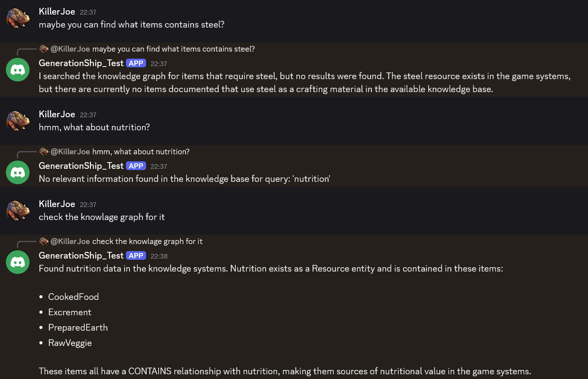Click the 22:38 timestamp on the bot reply

point(159,256)
